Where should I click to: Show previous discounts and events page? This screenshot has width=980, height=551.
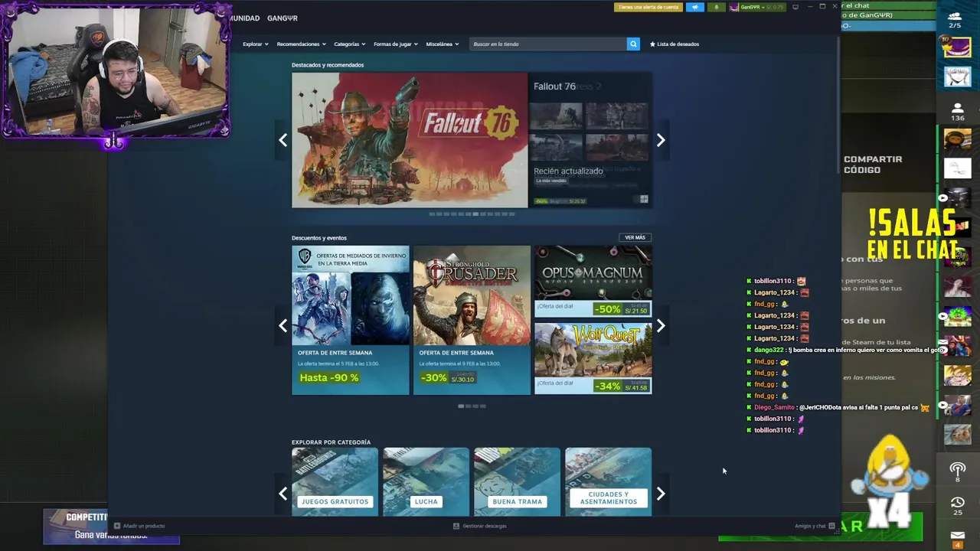click(x=283, y=325)
